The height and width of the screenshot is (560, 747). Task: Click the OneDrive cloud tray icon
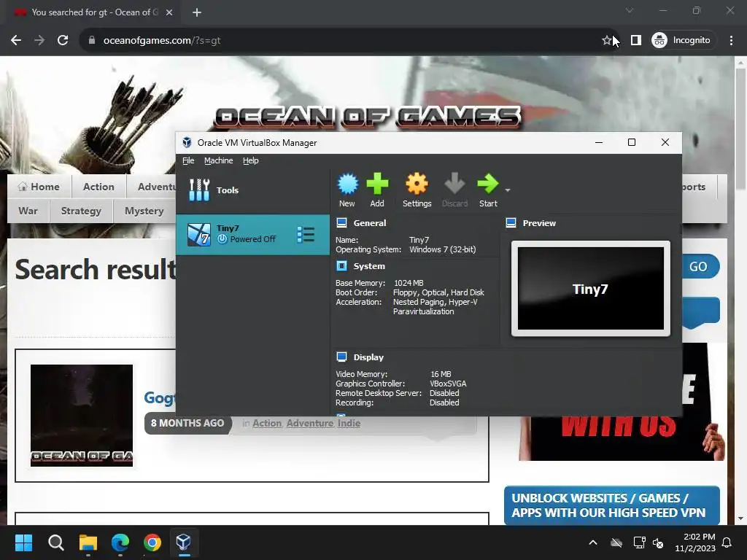[616, 542]
